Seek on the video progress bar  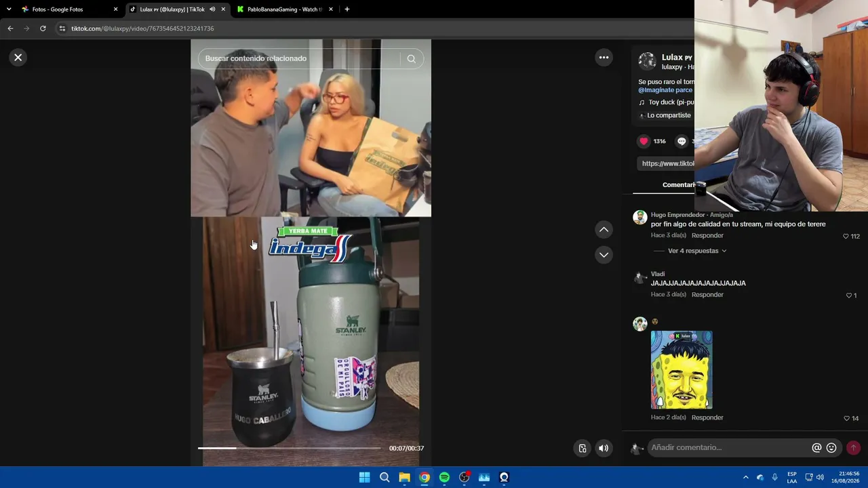289,448
